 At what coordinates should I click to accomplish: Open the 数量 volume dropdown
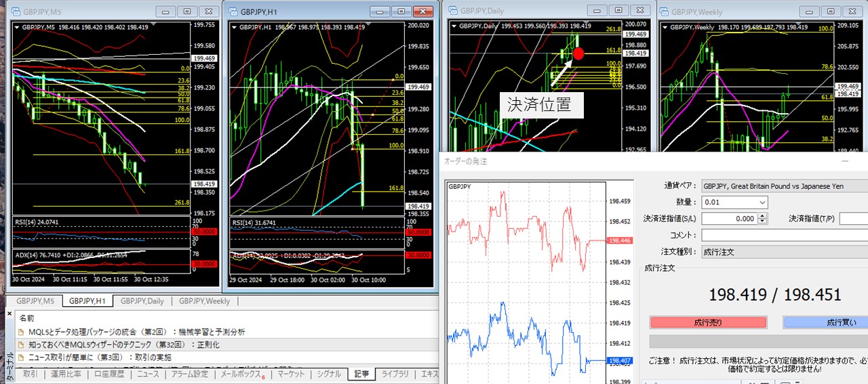(762, 202)
